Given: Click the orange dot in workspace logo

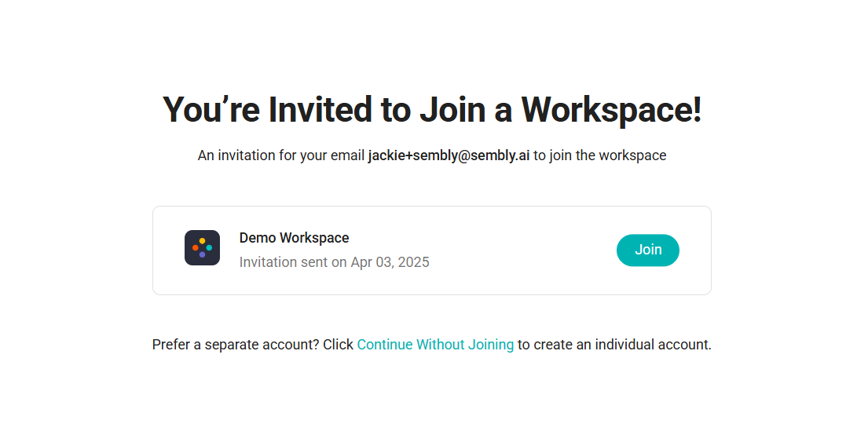Looking at the screenshot, I should pyautogui.click(x=196, y=248).
